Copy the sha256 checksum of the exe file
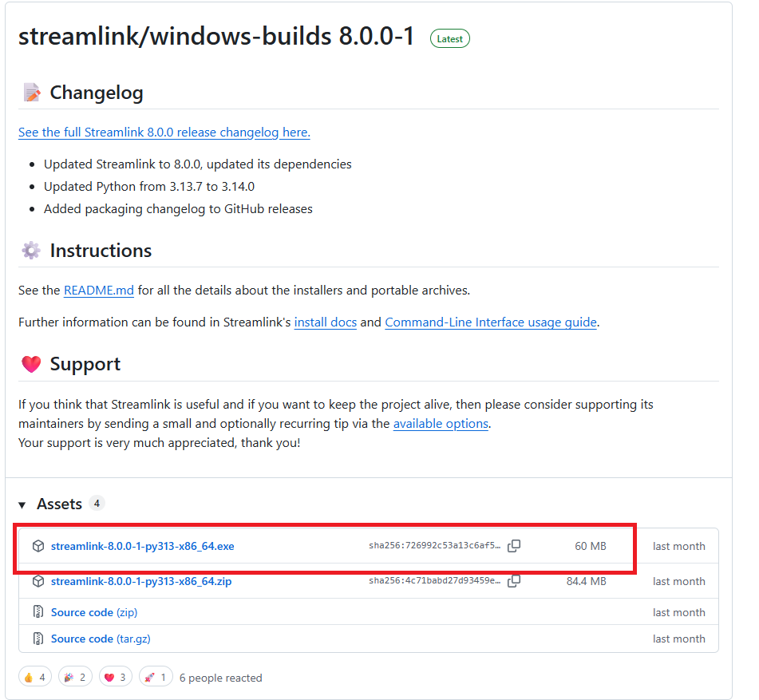 514,546
